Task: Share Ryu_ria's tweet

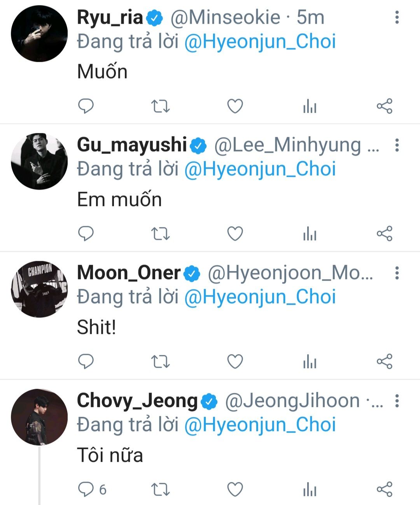Action: [384, 106]
